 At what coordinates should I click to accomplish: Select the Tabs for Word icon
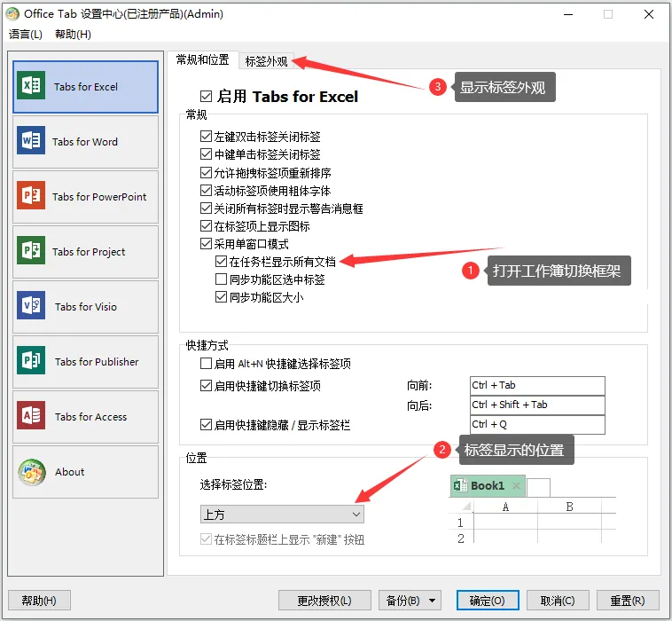pyautogui.click(x=31, y=140)
